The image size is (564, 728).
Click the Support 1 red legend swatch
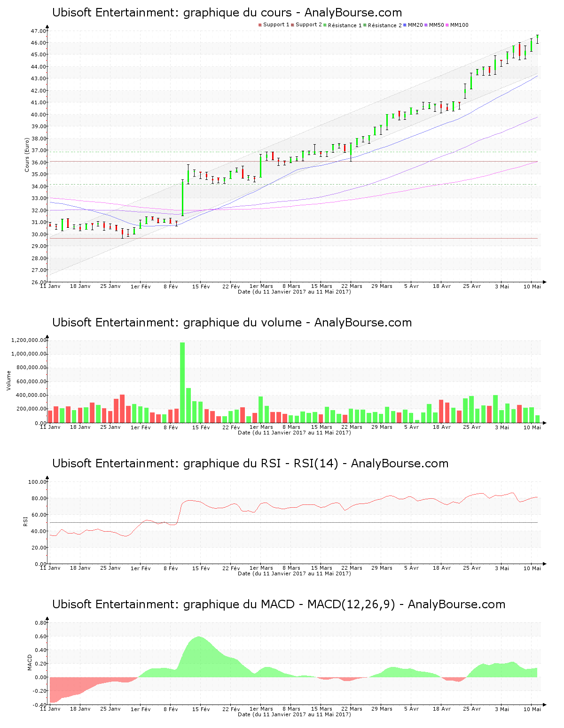(x=260, y=25)
